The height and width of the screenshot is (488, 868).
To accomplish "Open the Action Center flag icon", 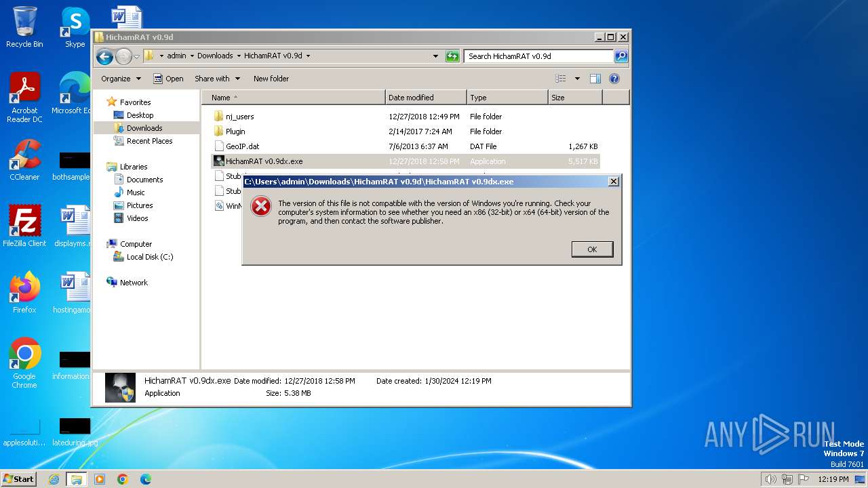I will pos(804,479).
